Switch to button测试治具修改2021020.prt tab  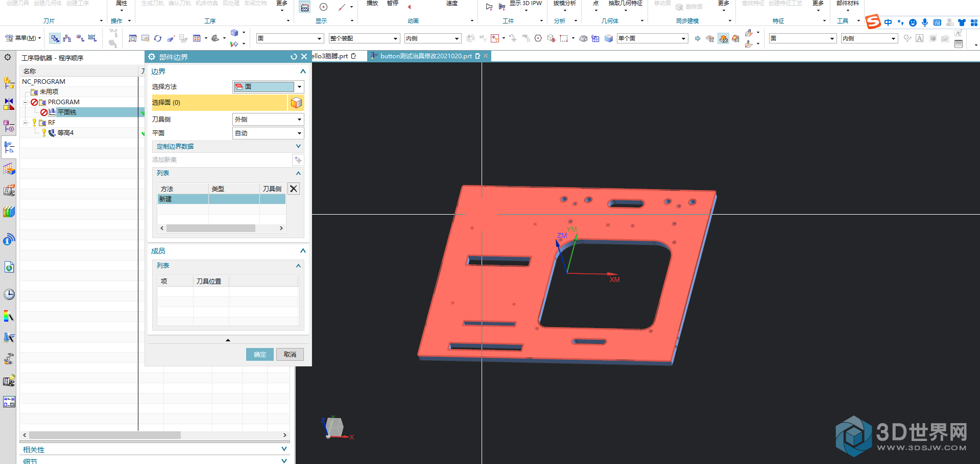tap(425, 56)
